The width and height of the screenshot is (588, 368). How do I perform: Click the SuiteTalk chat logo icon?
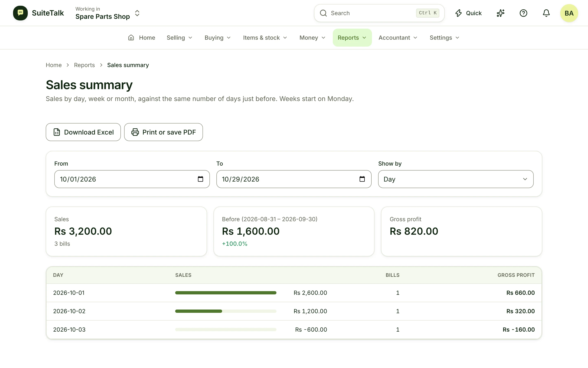click(x=20, y=13)
